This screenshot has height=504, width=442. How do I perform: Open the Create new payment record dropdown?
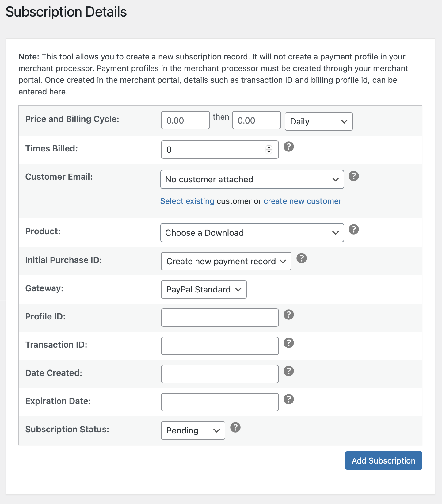(x=226, y=262)
